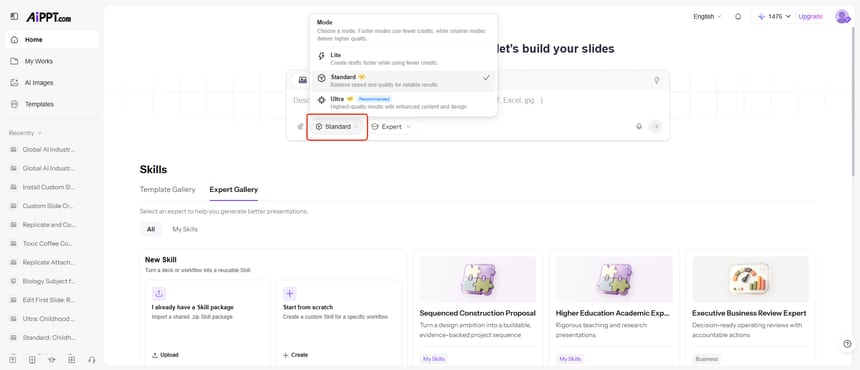Image resolution: width=860 pixels, height=370 pixels.
Task: Click the attachment paperclip icon
Action: point(301,127)
